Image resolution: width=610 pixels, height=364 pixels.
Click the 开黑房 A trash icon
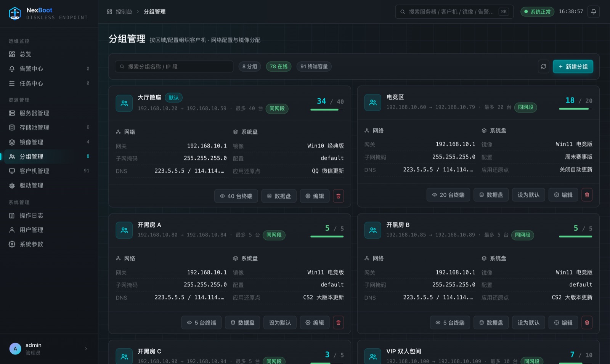pyautogui.click(x=338, y=322)
